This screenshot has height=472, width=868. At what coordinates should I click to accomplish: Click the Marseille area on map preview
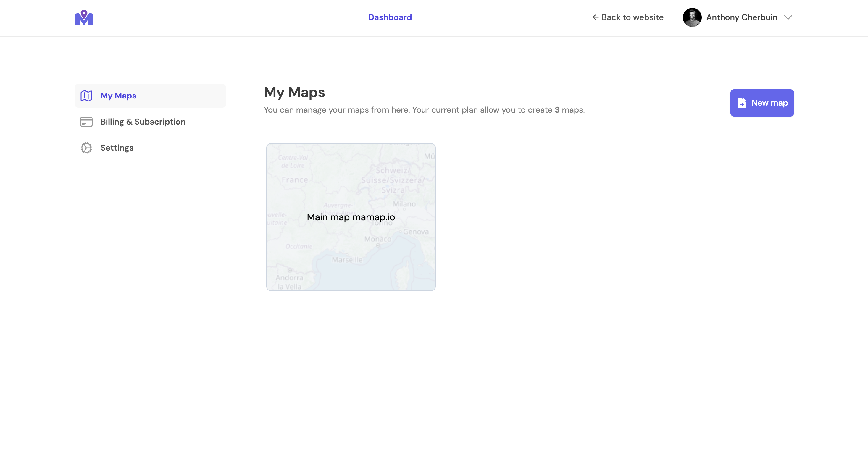pyautogui.click(x=347, y=260)
